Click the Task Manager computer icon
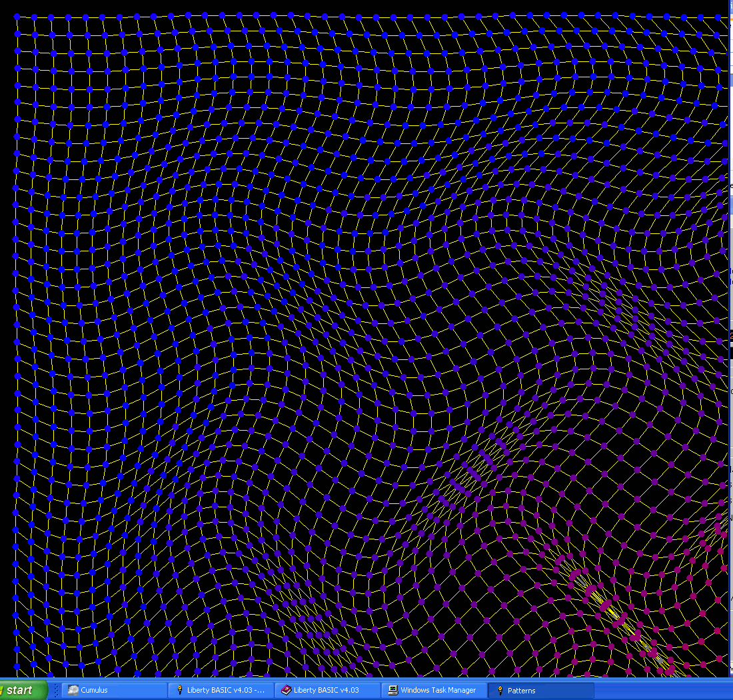733x700 pixels. [393, 690]
